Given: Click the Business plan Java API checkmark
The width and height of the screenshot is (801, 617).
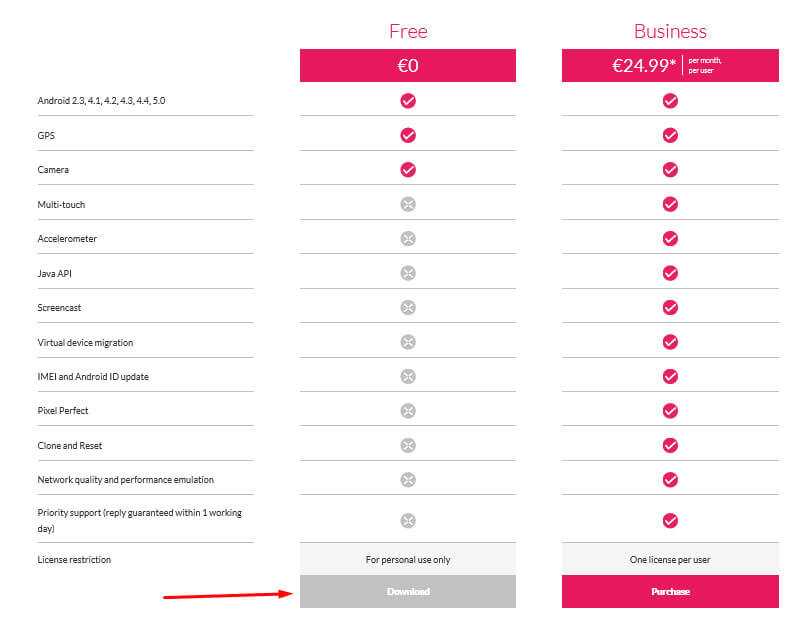Looking at the screenshot, I should [x=670, y=273].
